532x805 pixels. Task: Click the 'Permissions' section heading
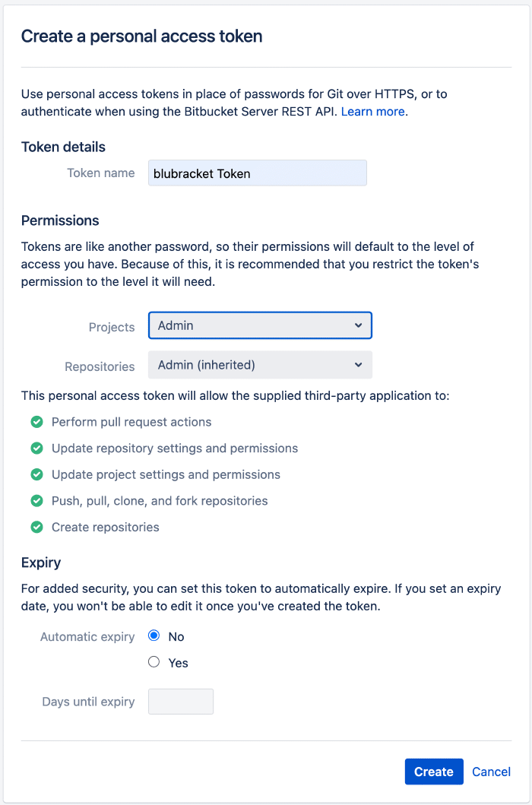[60, 220]
